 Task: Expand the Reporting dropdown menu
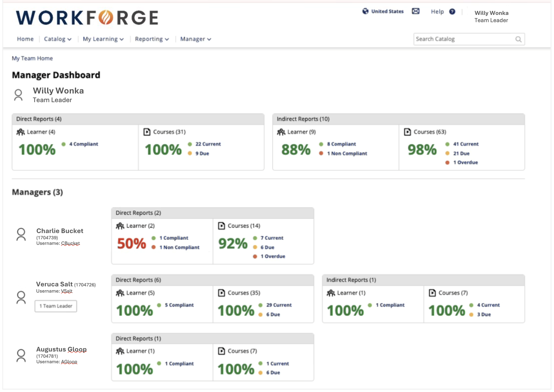click(x=152, y=39)
